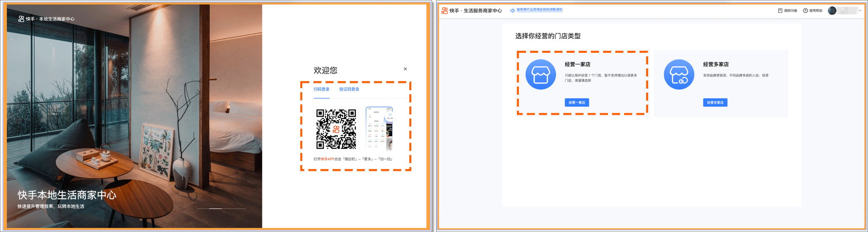Click Kuaishou logo in login page header
Screen dimensions: 868x232
pyautogui.click(x=21, y=19)
